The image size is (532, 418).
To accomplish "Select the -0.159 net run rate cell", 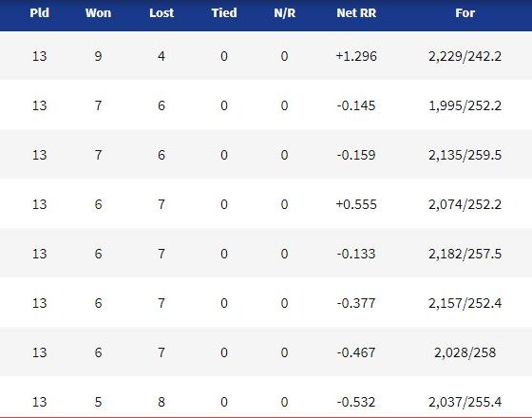I will coord(356,155).
